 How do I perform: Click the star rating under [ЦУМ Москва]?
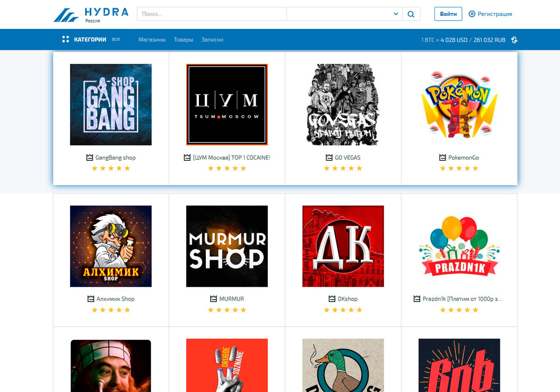(227, 168)
